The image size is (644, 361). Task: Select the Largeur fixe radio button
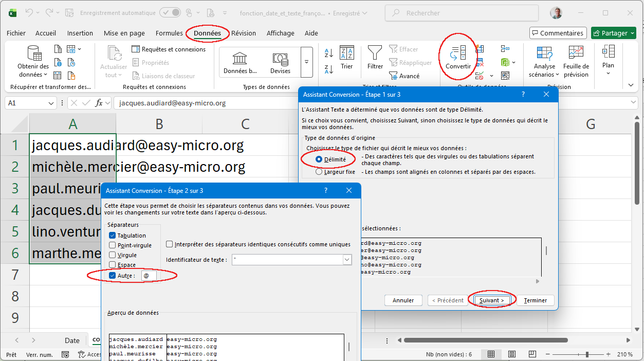pos(319,172)
